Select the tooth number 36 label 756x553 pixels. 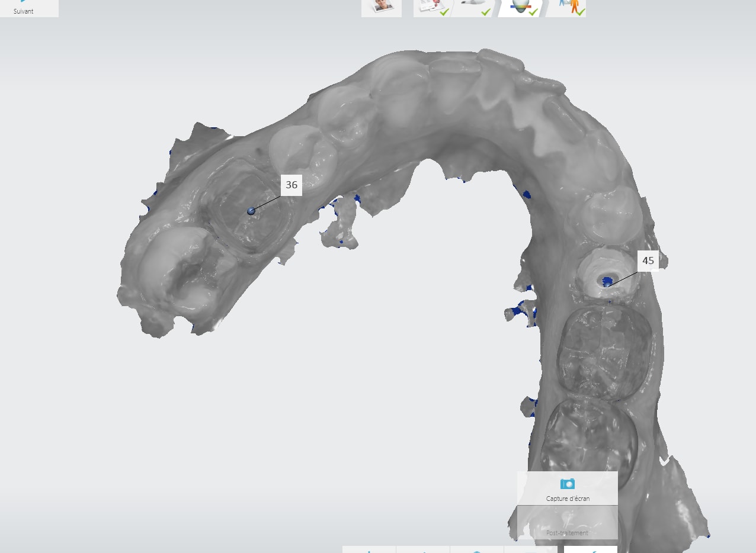point(291,185)
